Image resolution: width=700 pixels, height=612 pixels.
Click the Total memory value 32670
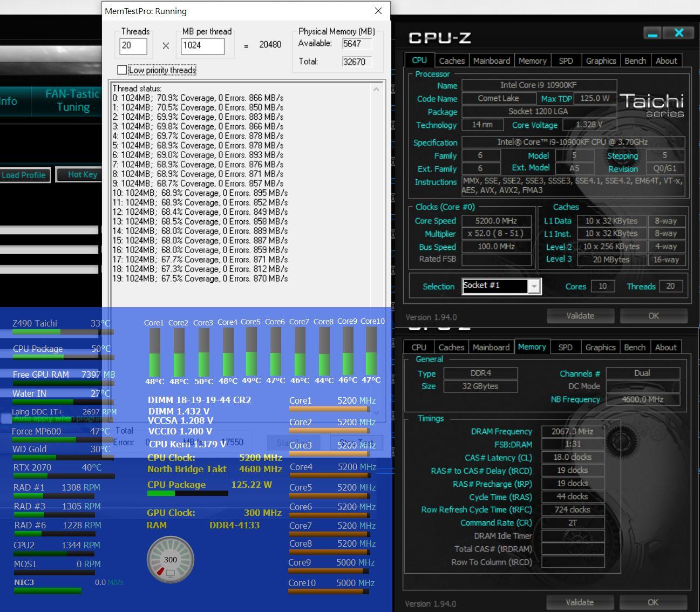tap(357, 62)
